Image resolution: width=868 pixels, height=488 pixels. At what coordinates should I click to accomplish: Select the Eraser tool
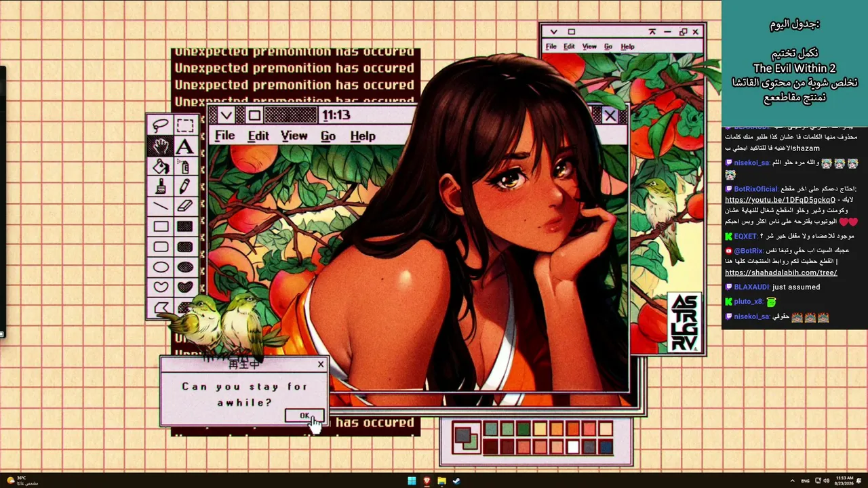(x=184, y=206)
